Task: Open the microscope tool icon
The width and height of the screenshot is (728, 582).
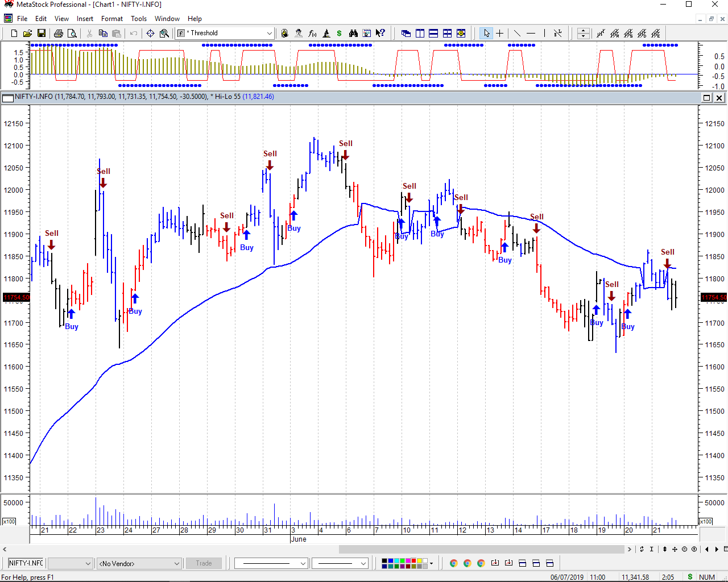Action: pyautogui.click(x=326, y=34)
